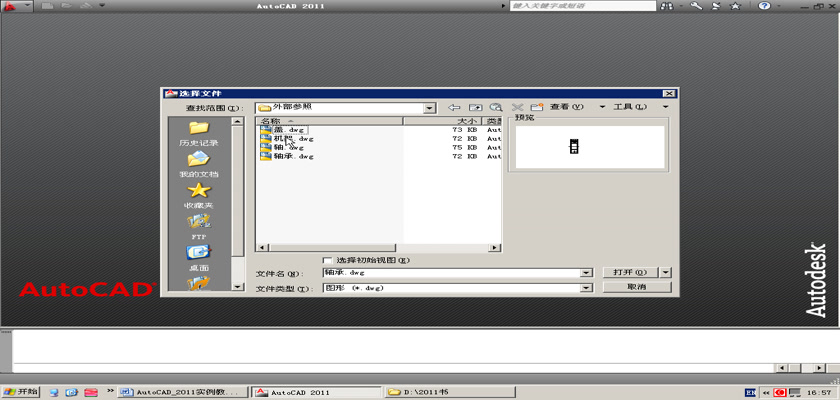Click the Up one level folder icon
Viewport: 840px width, 400px height.
[x=476, y=107]
